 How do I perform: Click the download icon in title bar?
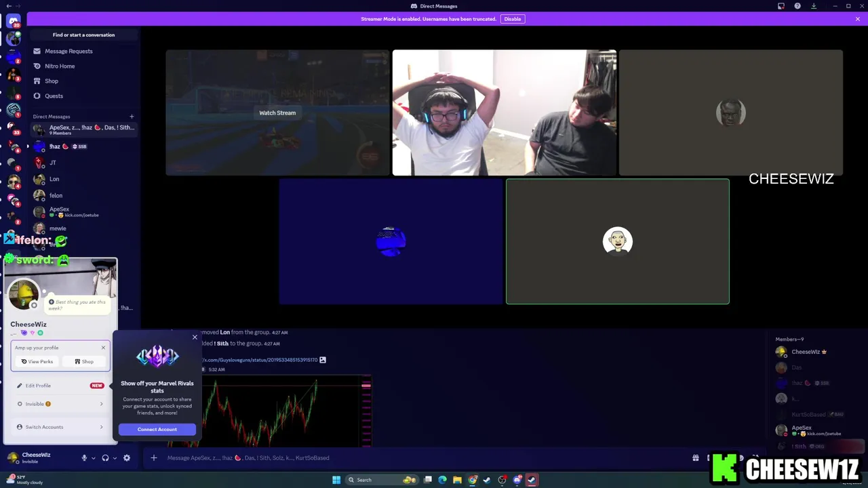tap(814, 6)
